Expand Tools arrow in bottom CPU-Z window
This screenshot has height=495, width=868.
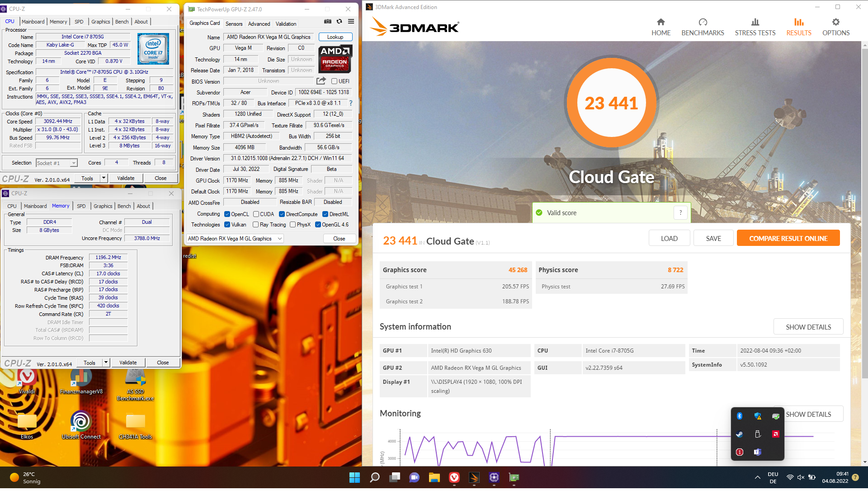(106, 363)
